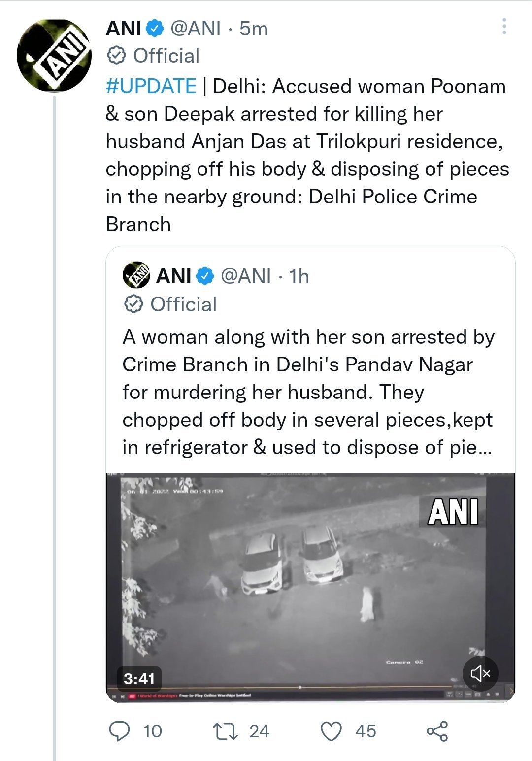Click ANI's blue verified badge in header
This screenshot has width=532, height=761.
(156, 29)
